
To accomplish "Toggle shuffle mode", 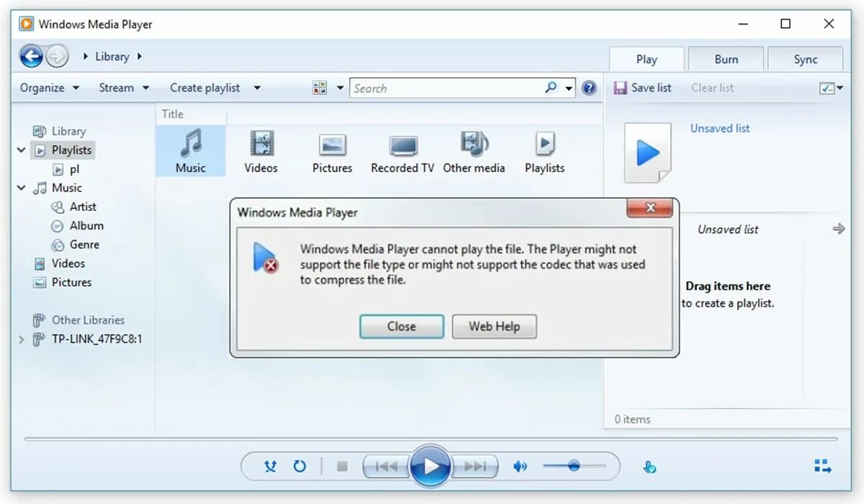I will [x=270, y=467].
